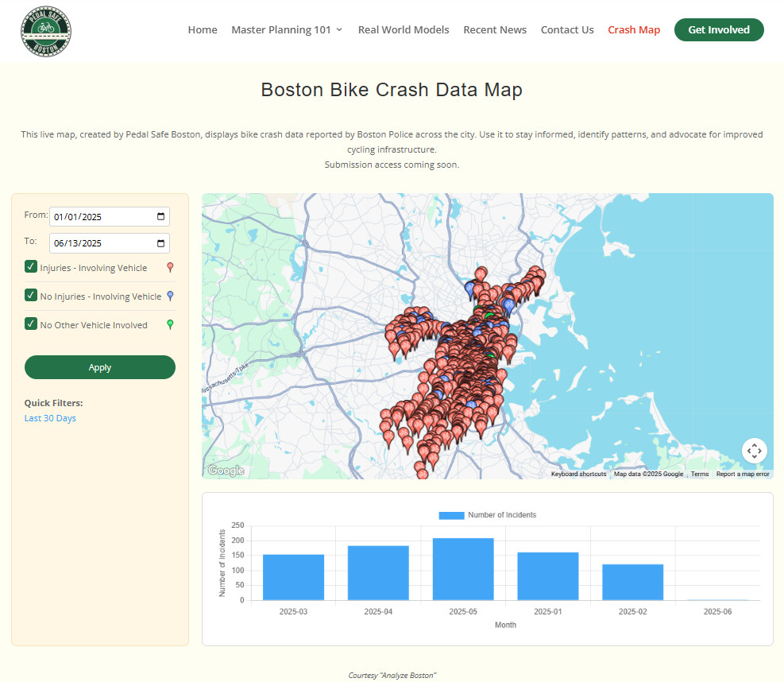Toggle the Number of Incidents legend swatch
This screenshot has width=784, height=682.
(x=451, y=515)
